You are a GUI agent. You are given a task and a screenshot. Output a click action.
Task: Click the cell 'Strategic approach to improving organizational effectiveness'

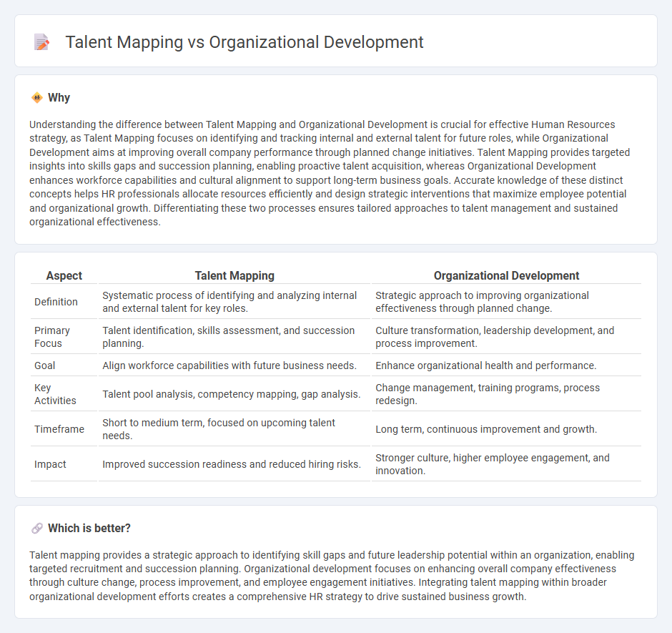click(506, 302)
